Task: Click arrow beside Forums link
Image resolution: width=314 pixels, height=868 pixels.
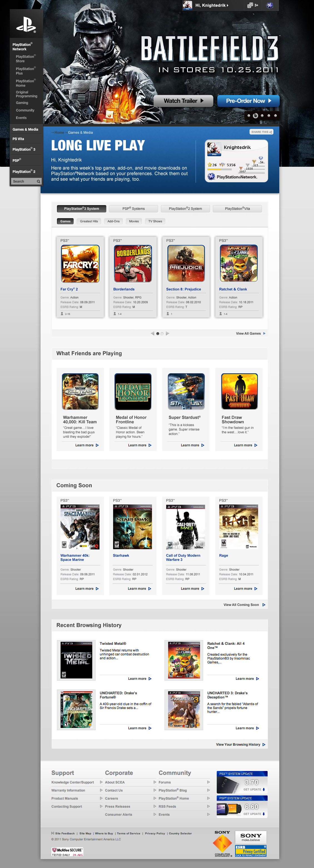Action: click(x=208, y=782)
